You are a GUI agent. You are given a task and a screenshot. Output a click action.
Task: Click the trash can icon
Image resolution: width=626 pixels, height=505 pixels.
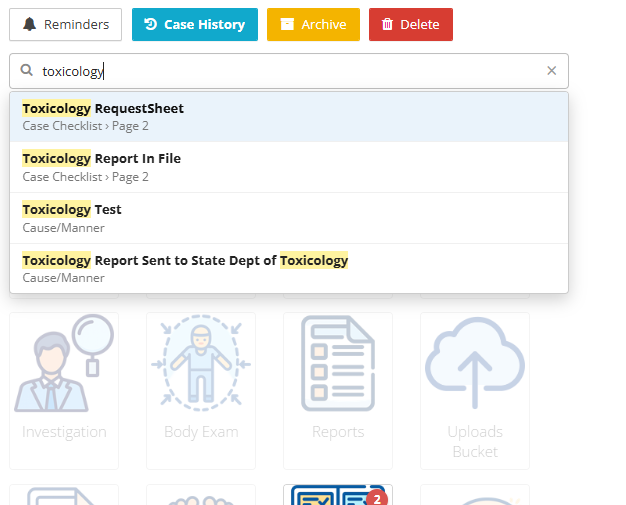pyautogui.click(x=387, y=24)
